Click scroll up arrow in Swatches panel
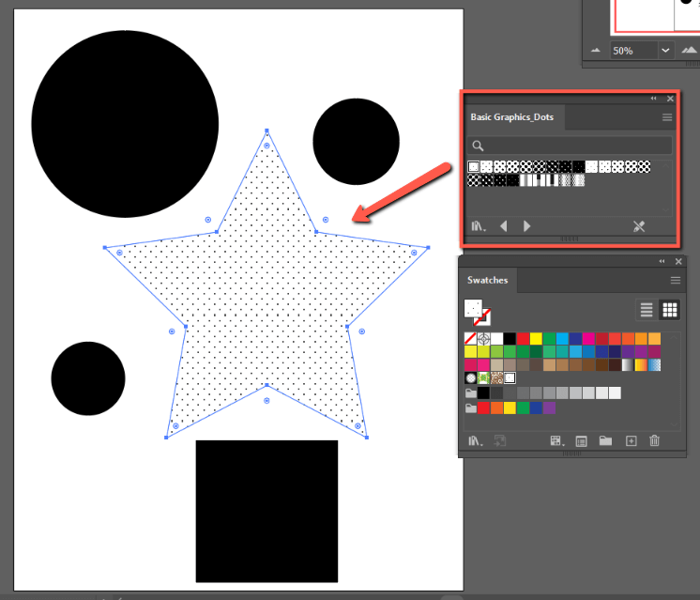Viewport: 700px width, 600px height. [675, 338]
